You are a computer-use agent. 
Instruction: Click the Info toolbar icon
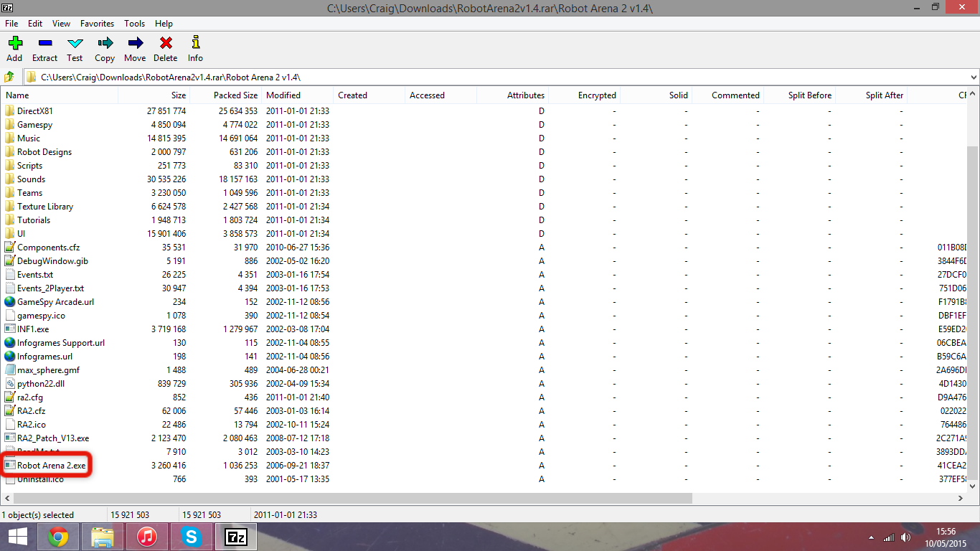[x=195, y=43]
